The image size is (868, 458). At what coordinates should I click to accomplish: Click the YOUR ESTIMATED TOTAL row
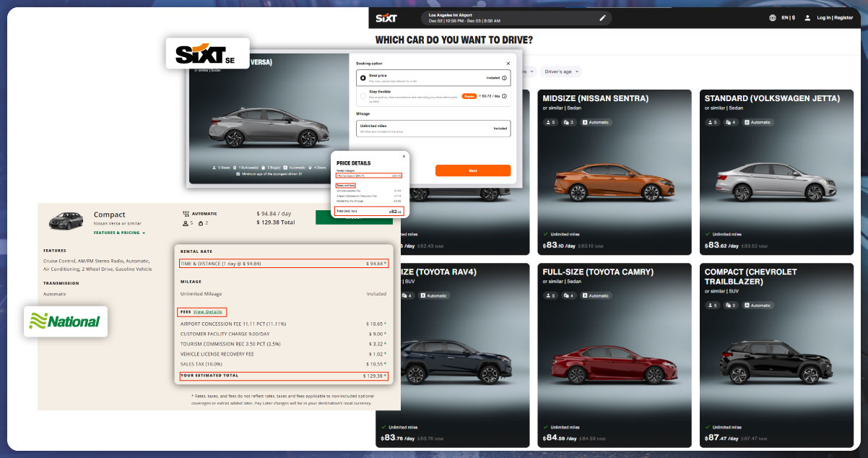(x=285, y=376)
